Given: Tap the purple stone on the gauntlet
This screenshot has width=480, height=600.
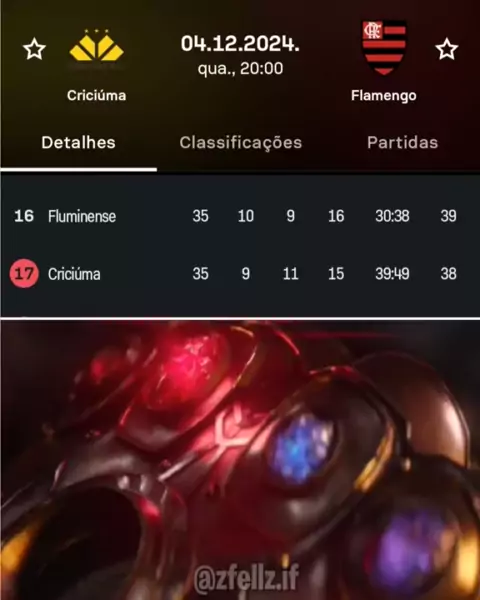Looking at the screenshot, I should click(411, 545).
